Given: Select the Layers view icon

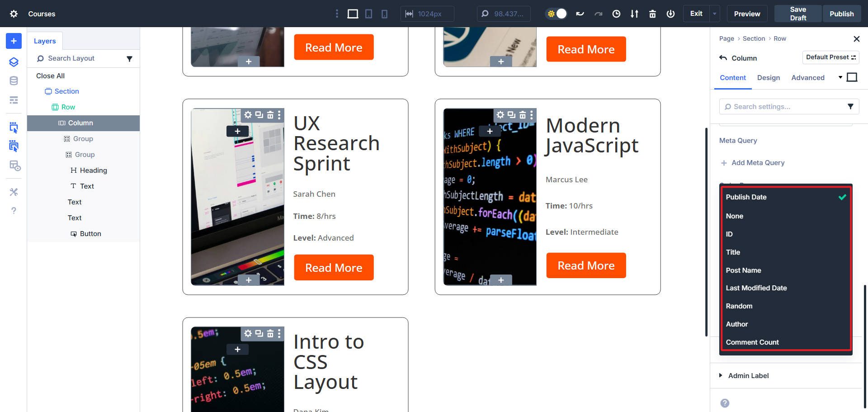Looking at the screenshot, I should 14,62.
